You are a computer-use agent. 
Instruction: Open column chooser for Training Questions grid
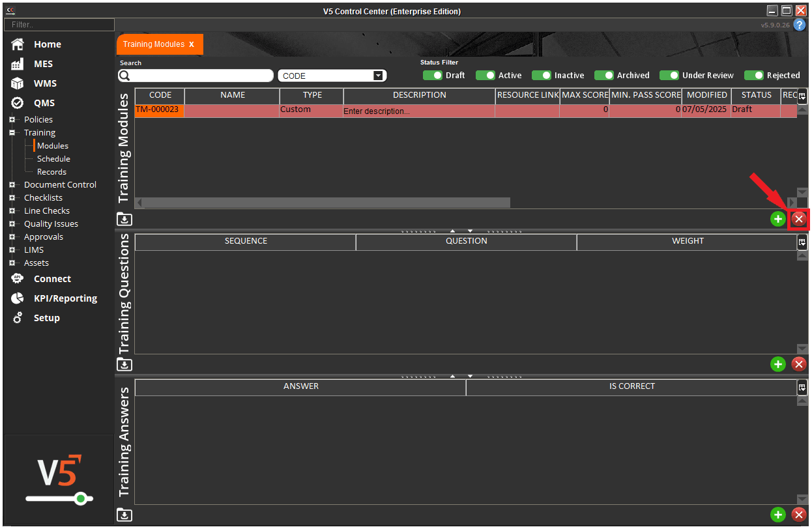(802, 242)
